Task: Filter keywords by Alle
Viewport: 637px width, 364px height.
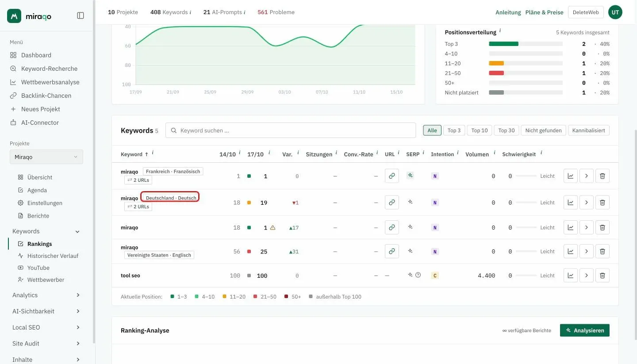Action: [x=432, y=130]
